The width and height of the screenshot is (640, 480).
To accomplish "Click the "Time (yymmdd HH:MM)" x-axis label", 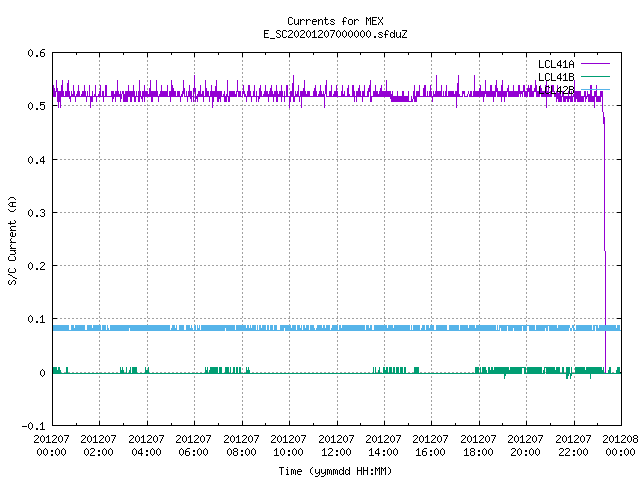I will pos(335,471).
